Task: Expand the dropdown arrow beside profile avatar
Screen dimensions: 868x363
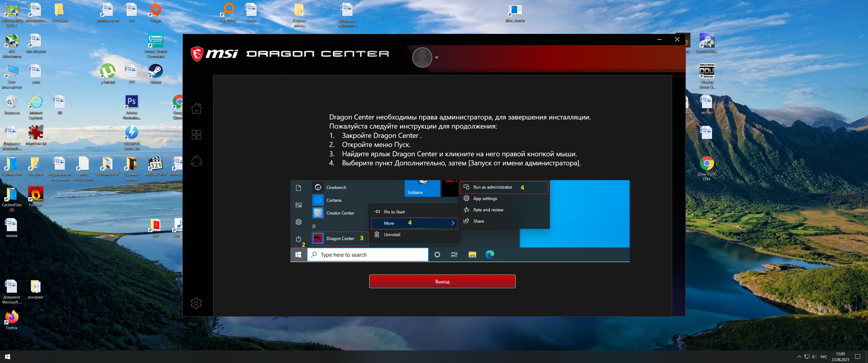Action: click(x=437, y=57)
